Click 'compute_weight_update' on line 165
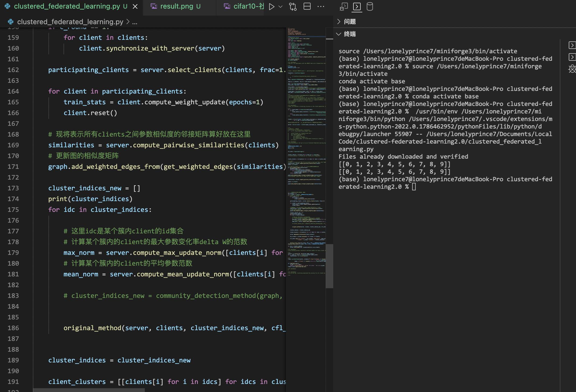Screen dimensions: 576x392 pyautogui.click(x=185, y=102)
